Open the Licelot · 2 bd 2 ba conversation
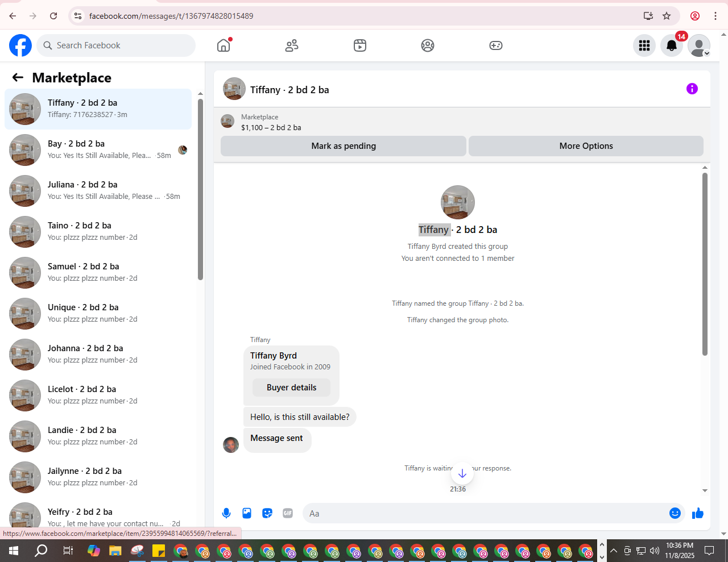The image size is (728, 562). (x=98, y=395)
